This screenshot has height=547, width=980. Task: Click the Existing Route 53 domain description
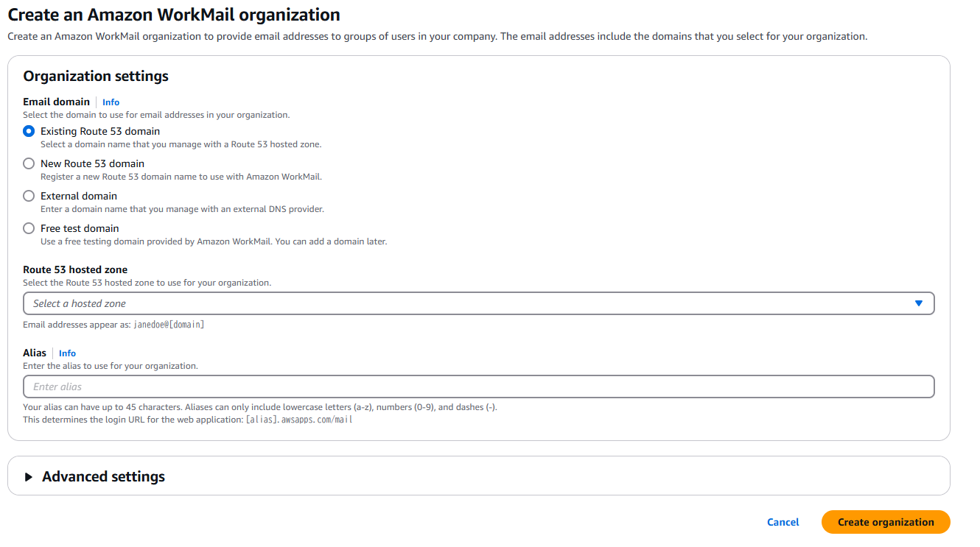pyautogui.click(x=181, y=144)
